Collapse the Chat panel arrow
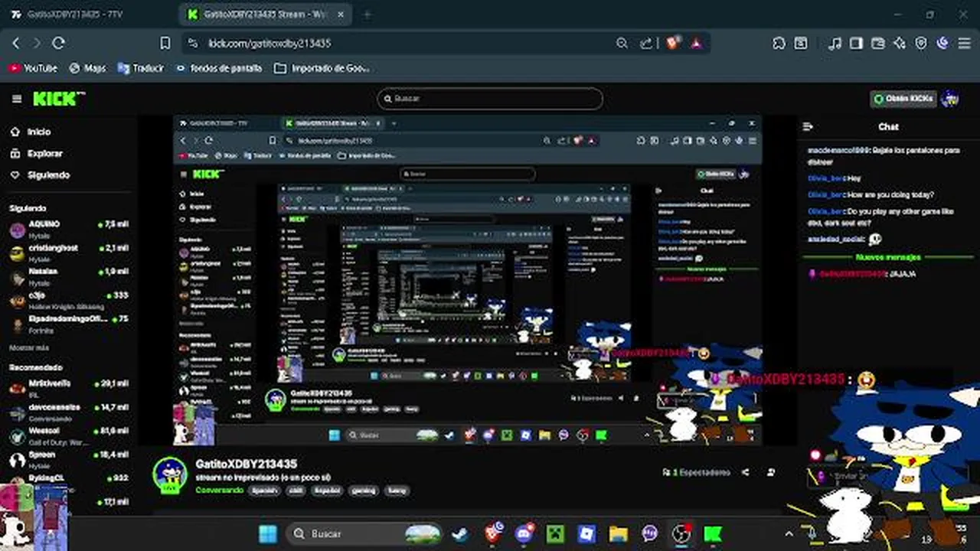980x551 pixels. point(807,127)
